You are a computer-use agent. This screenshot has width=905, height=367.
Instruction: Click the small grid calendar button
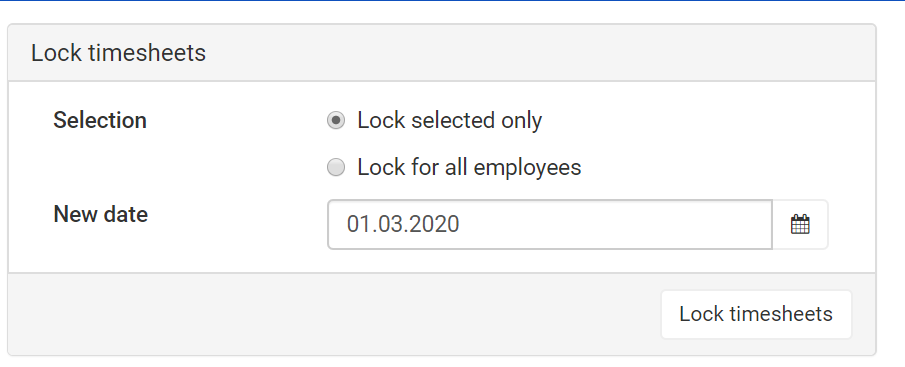pyautogui.click(x=800, y=224)
